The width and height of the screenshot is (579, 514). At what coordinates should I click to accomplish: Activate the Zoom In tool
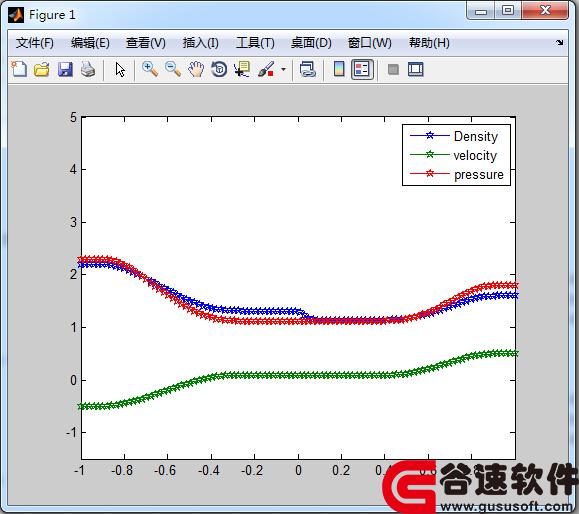coord(150,69)
